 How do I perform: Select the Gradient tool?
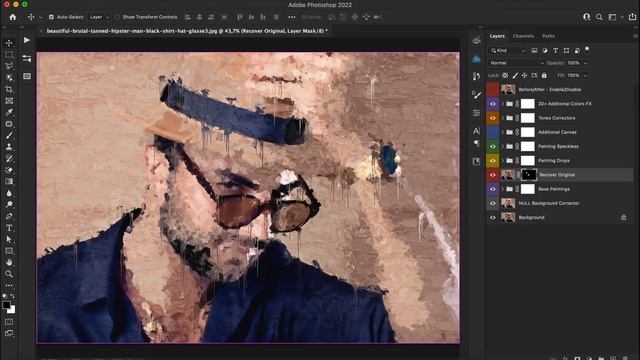point(9,181)
